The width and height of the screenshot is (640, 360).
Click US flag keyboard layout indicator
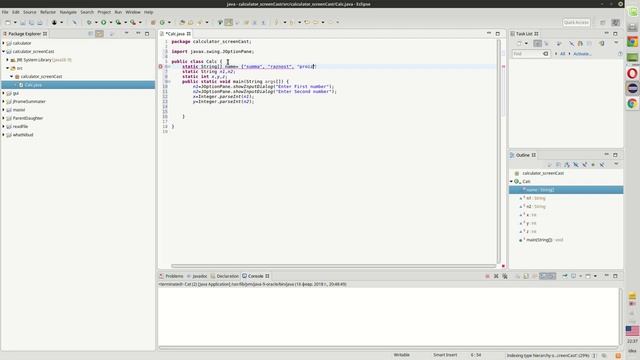pyautogui.click(x=632, y=330)
